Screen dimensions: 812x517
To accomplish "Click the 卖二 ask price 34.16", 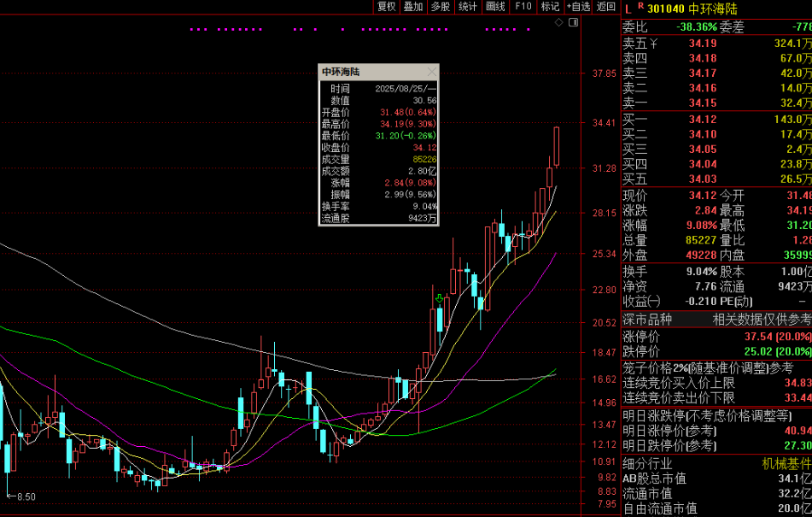I will click(703, 89).
